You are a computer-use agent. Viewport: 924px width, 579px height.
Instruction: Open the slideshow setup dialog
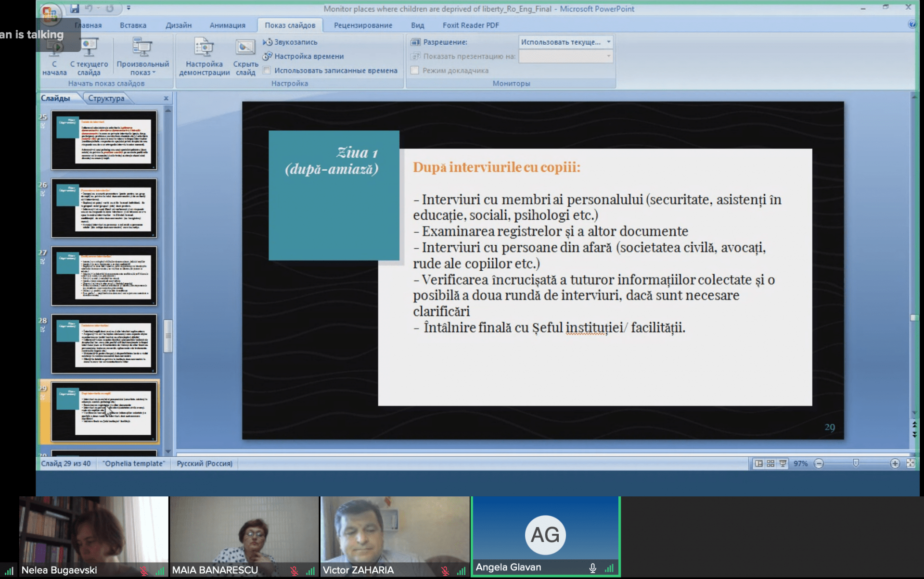point(204,57)
